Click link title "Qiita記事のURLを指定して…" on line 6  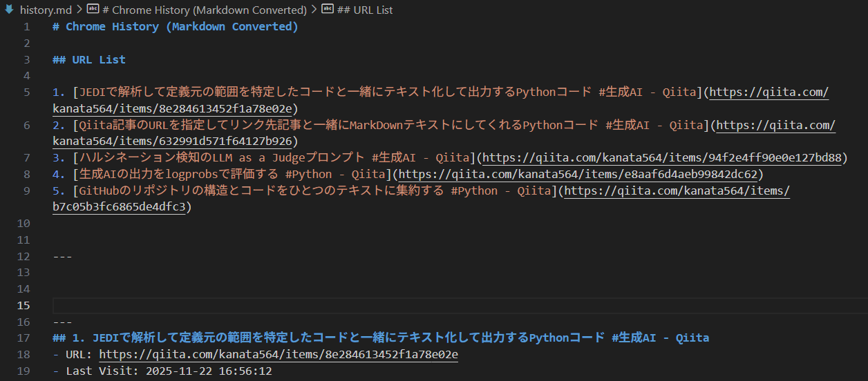390,126
